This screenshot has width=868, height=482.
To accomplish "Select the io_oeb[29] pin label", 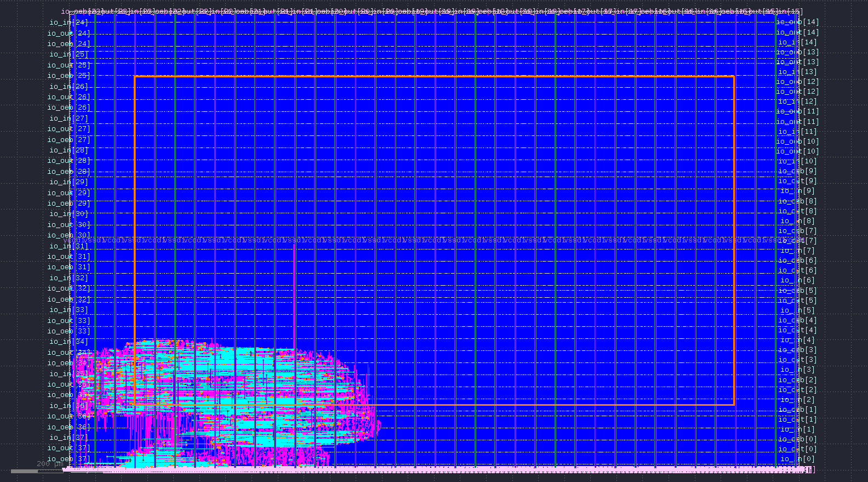I will [x=69, y=203].
